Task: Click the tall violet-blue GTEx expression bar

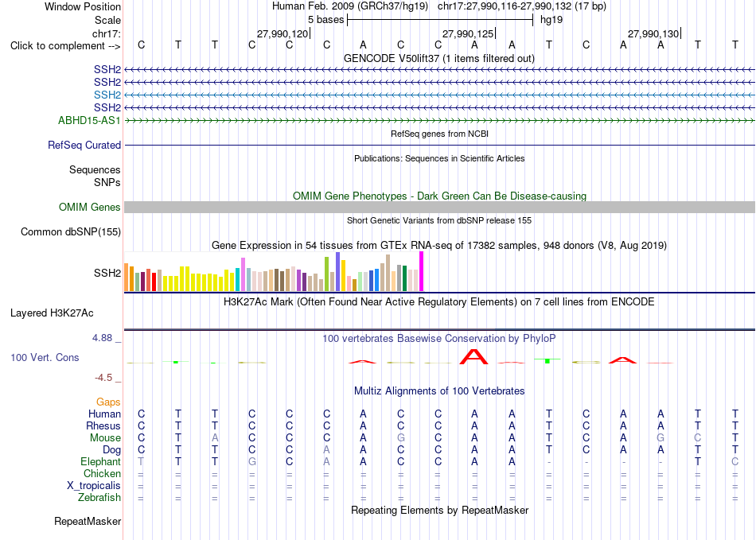Action: 338,271
